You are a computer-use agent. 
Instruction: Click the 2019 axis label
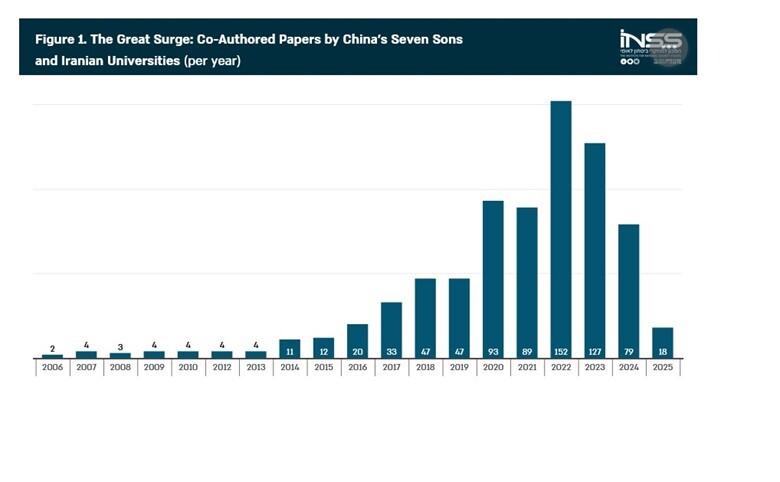click(x=459, y=367)
